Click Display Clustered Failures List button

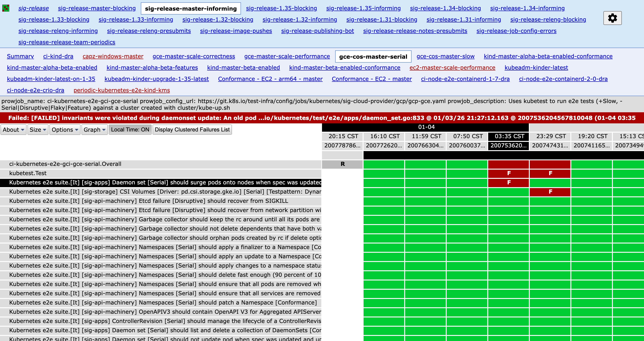(x=192, y=130)
